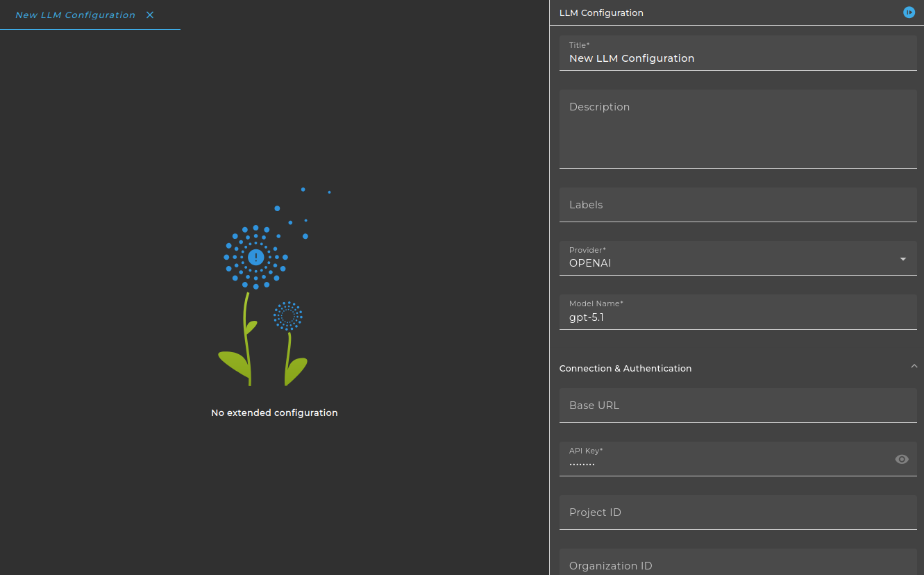Collapse the panel using the blue arrow icon
Image resolution: width=924 pixels, height=575 pixels.
tap(909, 12)
